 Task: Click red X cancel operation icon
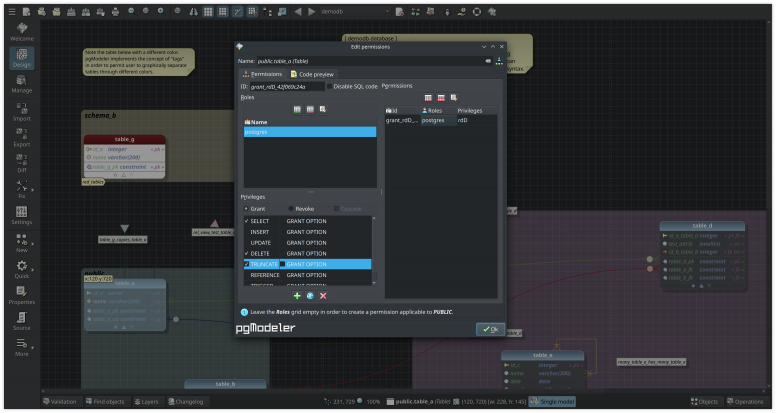[x=323, y=296]
